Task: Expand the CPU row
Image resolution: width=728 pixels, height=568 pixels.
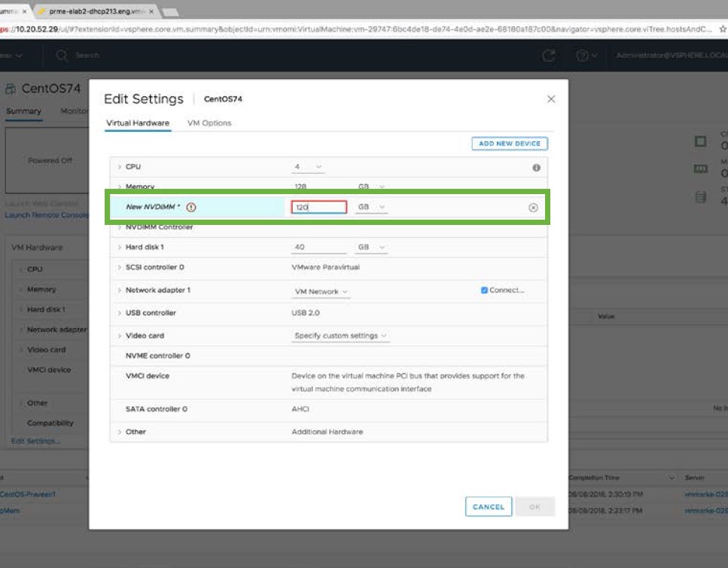Action: click(119, 166)
